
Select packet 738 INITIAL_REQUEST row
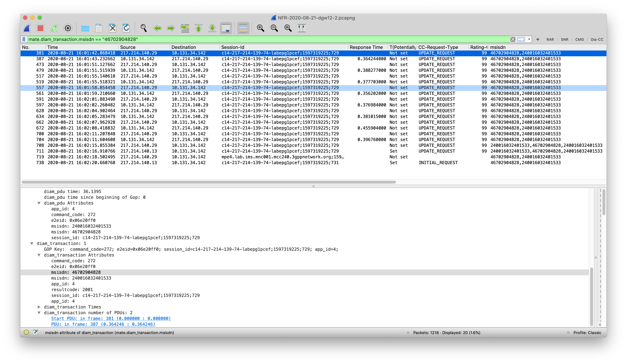pos(249,163)
